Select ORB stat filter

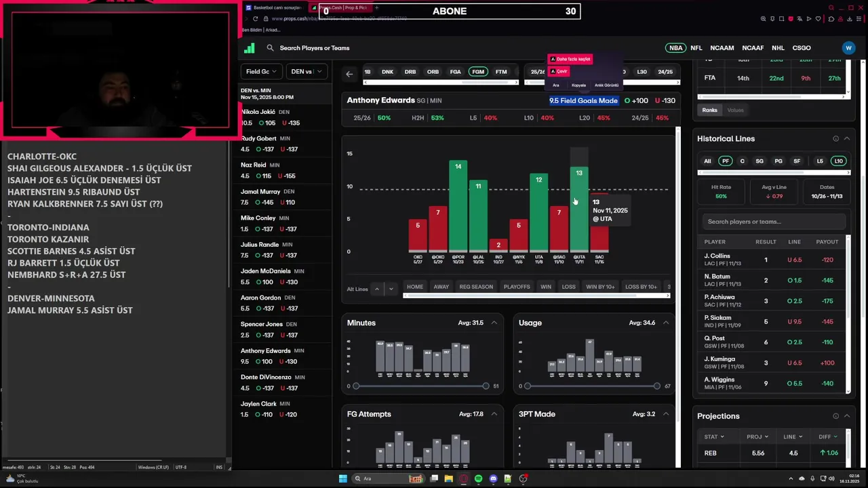pyautogui.click(x=433, y=72)
